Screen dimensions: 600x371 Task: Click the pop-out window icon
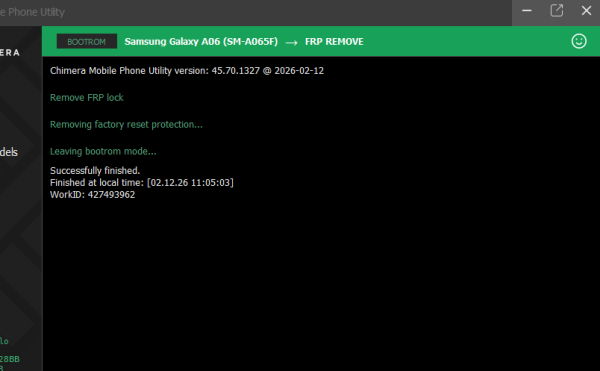pyautogui.click(x=556, y=11)
